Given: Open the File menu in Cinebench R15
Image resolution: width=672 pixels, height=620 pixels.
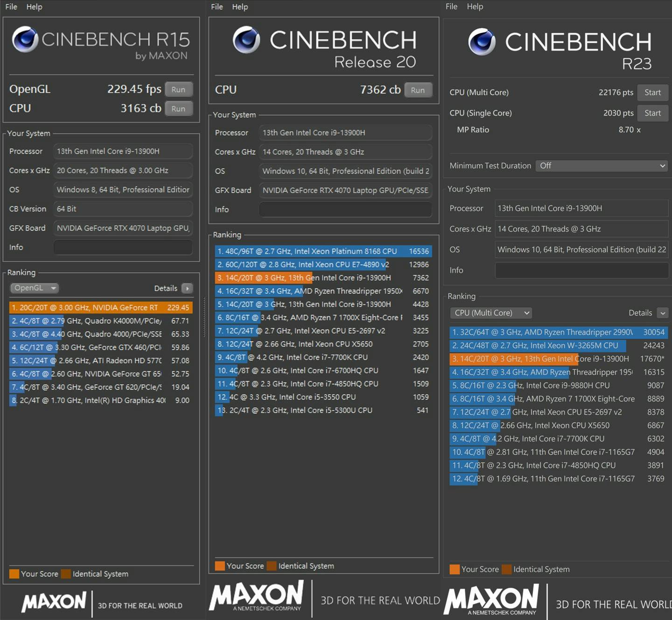Looking at the screenshot, I should pos(11,7).
